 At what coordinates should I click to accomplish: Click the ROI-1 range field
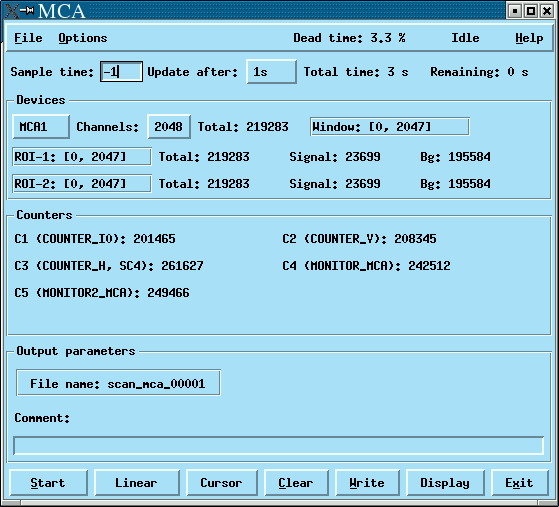[x=82, y=157]
